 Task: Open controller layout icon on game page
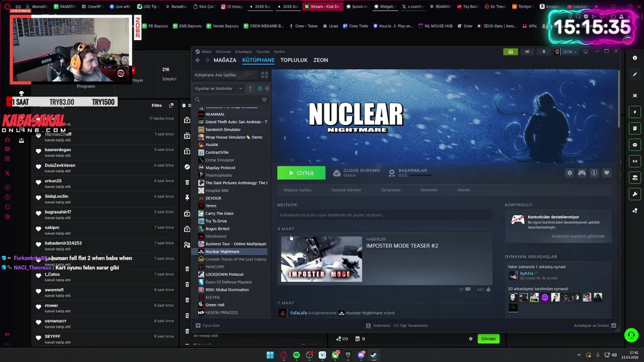(x=582, y=173)
